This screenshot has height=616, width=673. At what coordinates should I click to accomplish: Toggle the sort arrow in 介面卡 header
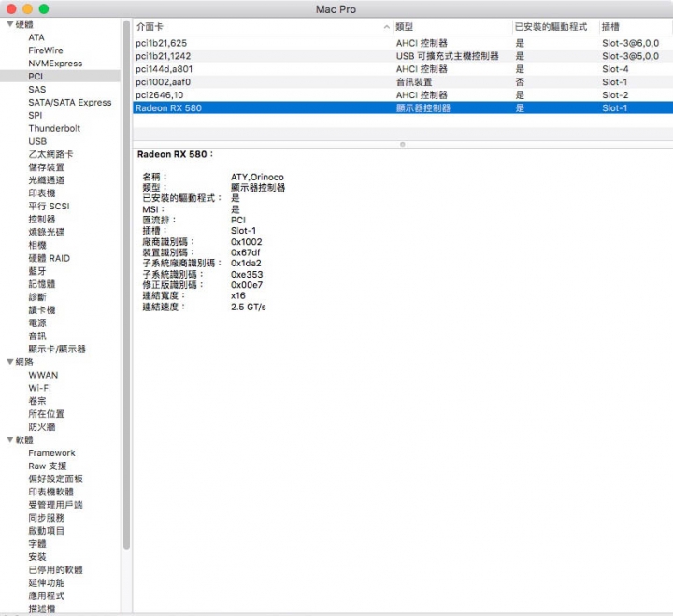click(x=386, y=27)
